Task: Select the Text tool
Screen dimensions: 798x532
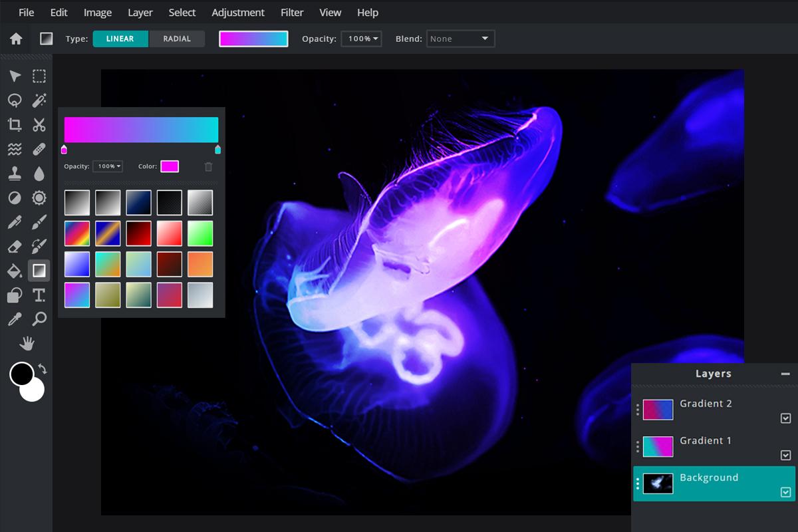Action: [39, 295]
